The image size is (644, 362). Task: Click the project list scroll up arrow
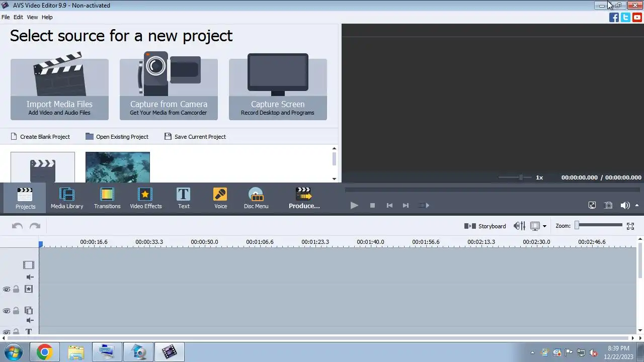[334, 148]
